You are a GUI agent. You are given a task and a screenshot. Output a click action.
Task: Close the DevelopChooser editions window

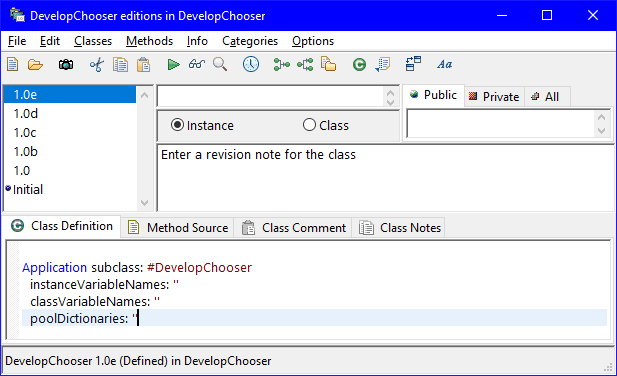(593, 15)
